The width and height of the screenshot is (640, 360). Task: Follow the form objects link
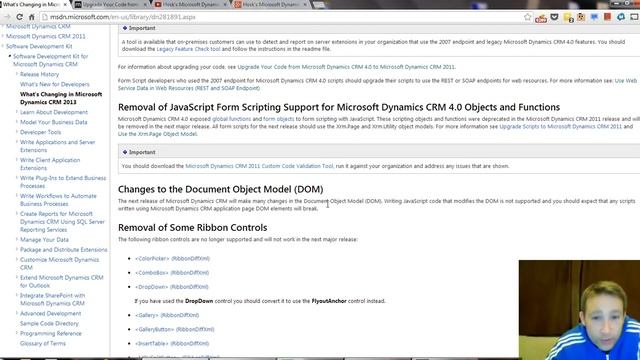[x=278, y=119]
